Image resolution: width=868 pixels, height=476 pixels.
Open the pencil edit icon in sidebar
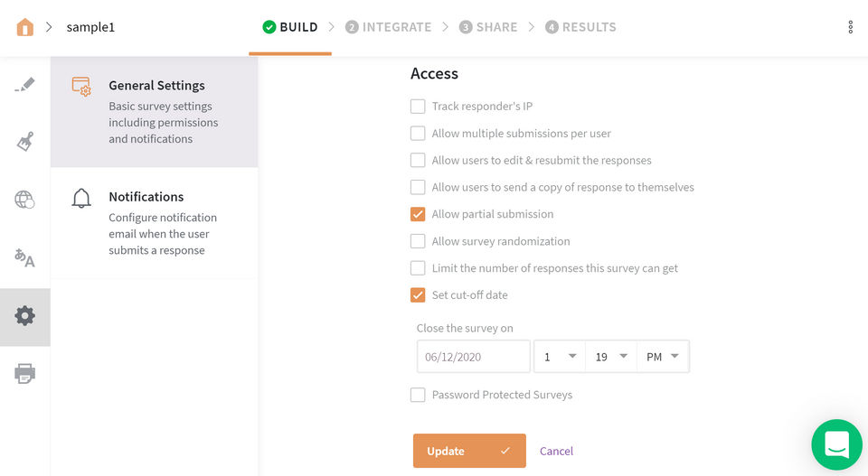point(25,85)
